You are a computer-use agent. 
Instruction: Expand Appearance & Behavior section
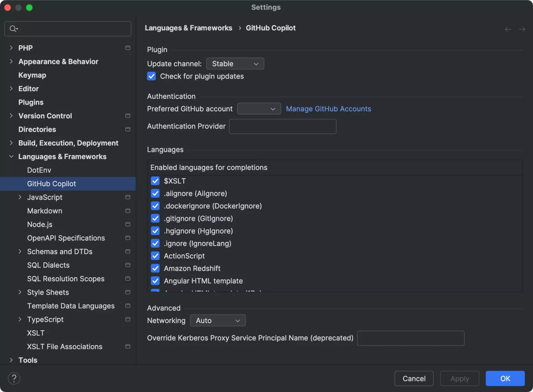coord(11,62)
